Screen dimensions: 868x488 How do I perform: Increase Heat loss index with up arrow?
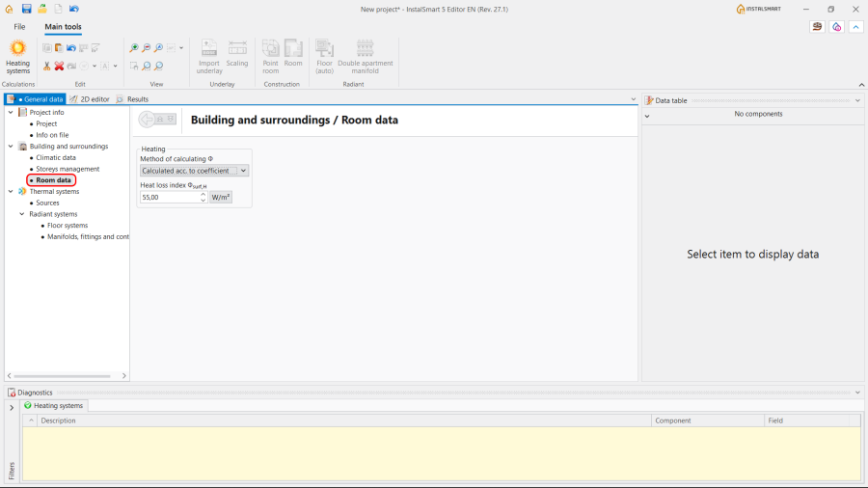pos(203,194)
